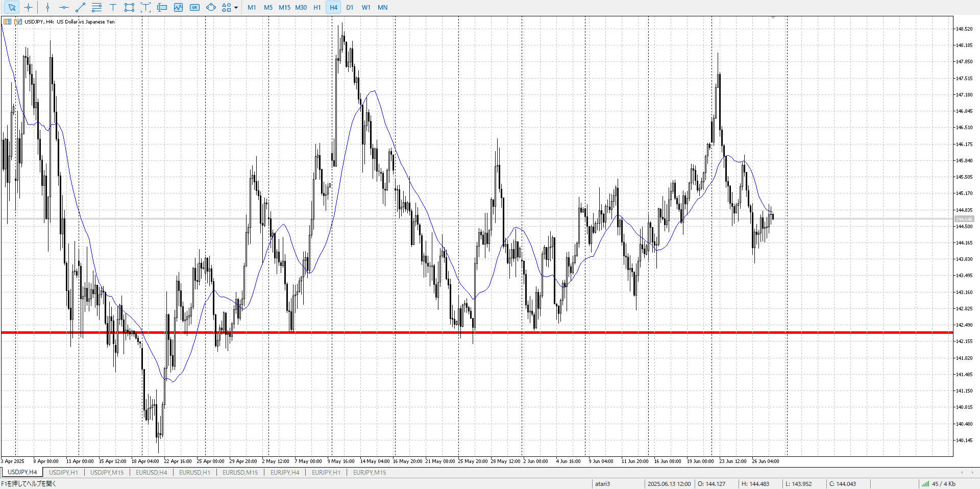Select the horizontal line tool
The image size is (980, 489).
(x=64, y=7)
